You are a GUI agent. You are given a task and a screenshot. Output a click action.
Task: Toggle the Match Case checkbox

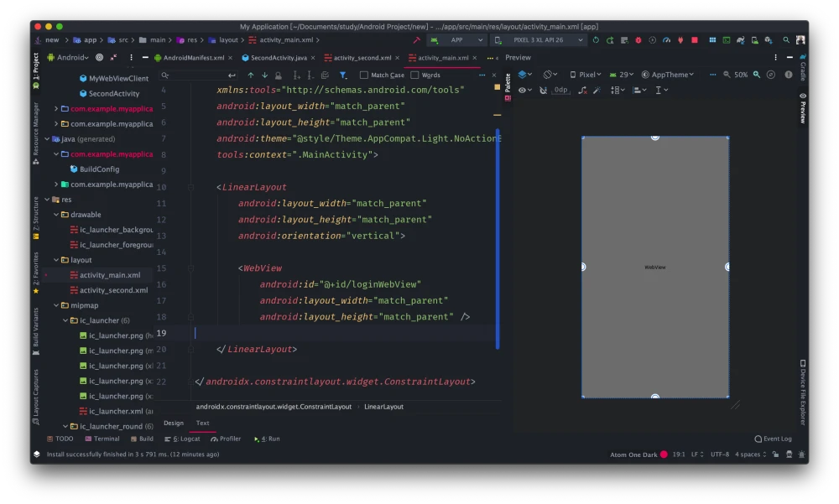364,75
